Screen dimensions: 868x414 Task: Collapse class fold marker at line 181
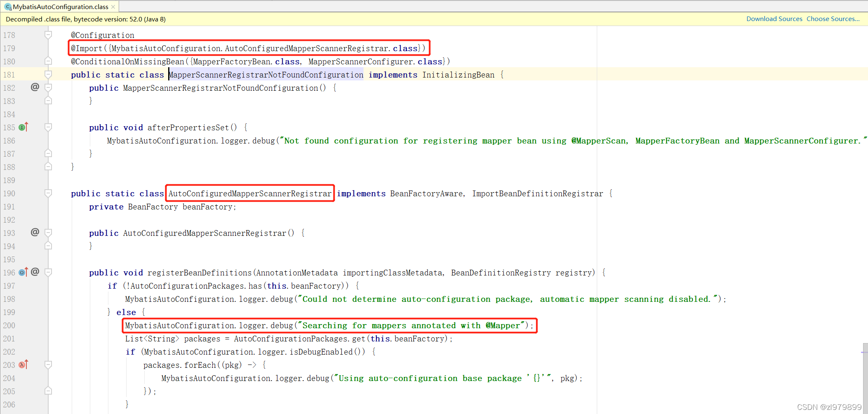(48, 75)
